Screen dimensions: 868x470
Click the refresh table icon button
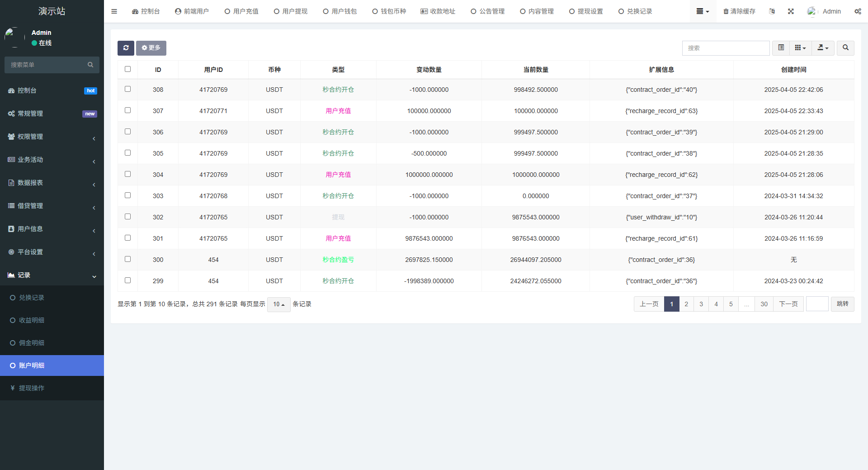click(x=126, y=48)
